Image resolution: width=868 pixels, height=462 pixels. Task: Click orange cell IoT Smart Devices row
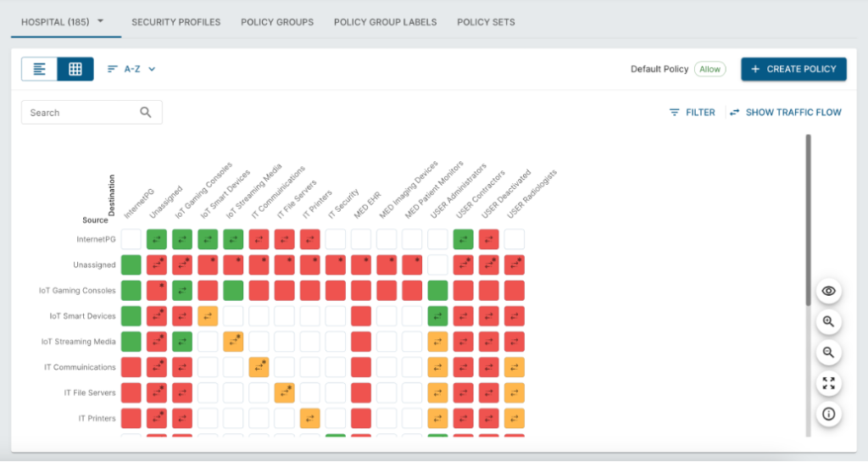pos(208,316)
